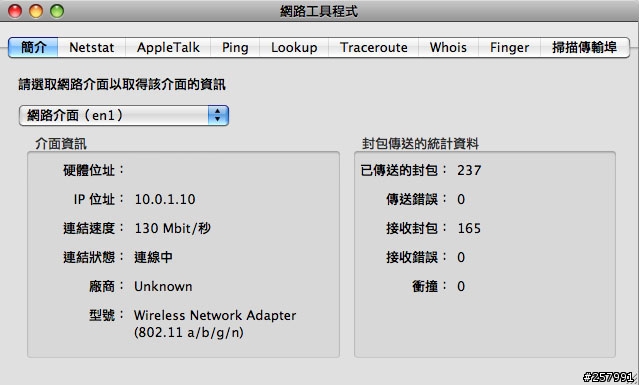Switch to the Traceroute tab
Screen dimensions: 639x385
(373, 47)
